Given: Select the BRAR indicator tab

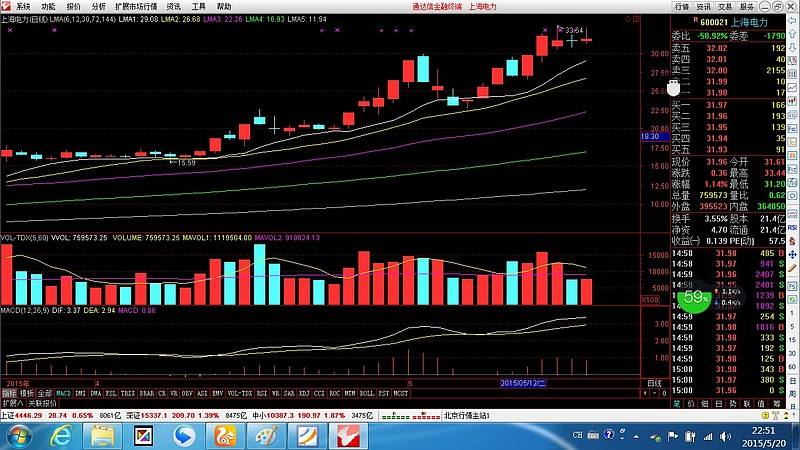Looking at the screenshot, I should 147,393.
